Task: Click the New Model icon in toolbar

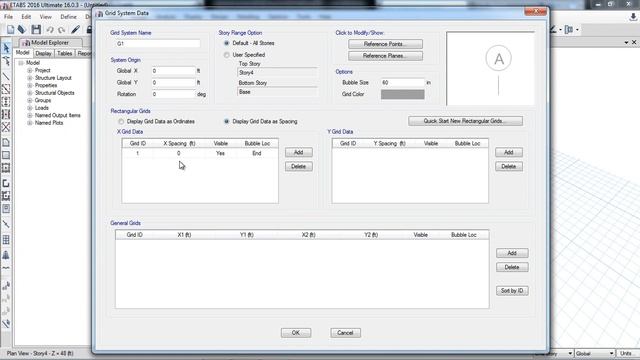Action: coord(10,29)
